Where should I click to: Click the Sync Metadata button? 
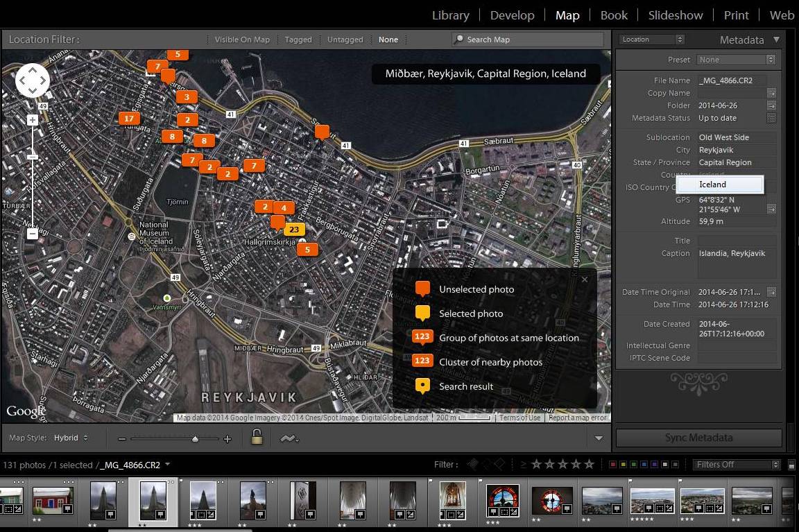click(698, 438)
